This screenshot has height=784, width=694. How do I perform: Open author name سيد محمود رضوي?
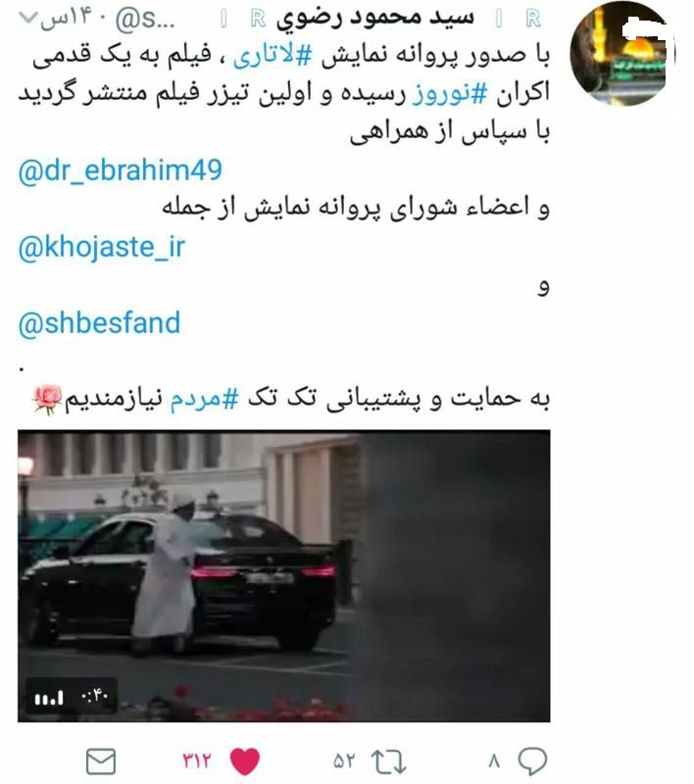coord(375,18)
